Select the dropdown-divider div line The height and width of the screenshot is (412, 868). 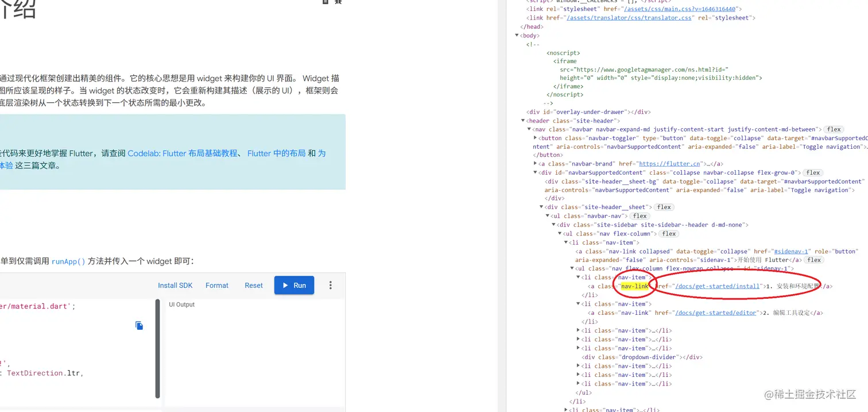pos(642,357)
